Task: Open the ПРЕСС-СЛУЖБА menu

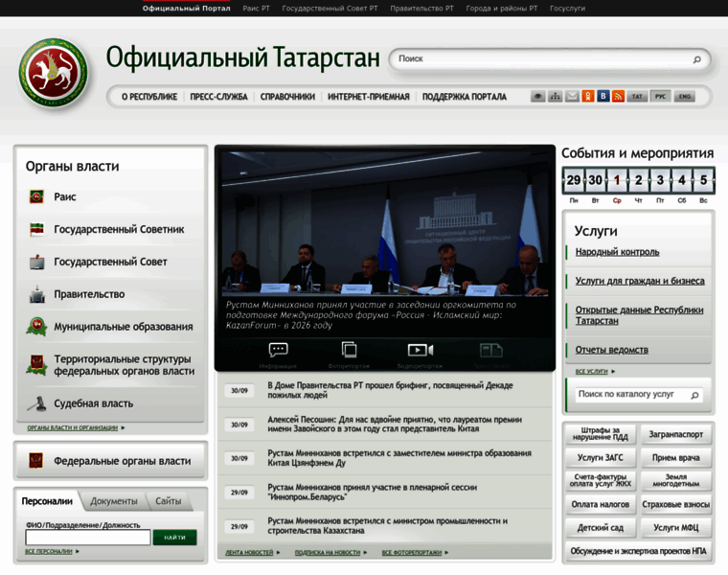Action: point(218,97)
